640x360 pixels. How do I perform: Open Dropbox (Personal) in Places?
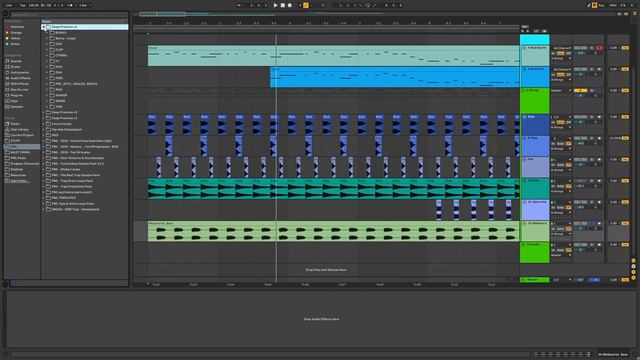[24, 164]
